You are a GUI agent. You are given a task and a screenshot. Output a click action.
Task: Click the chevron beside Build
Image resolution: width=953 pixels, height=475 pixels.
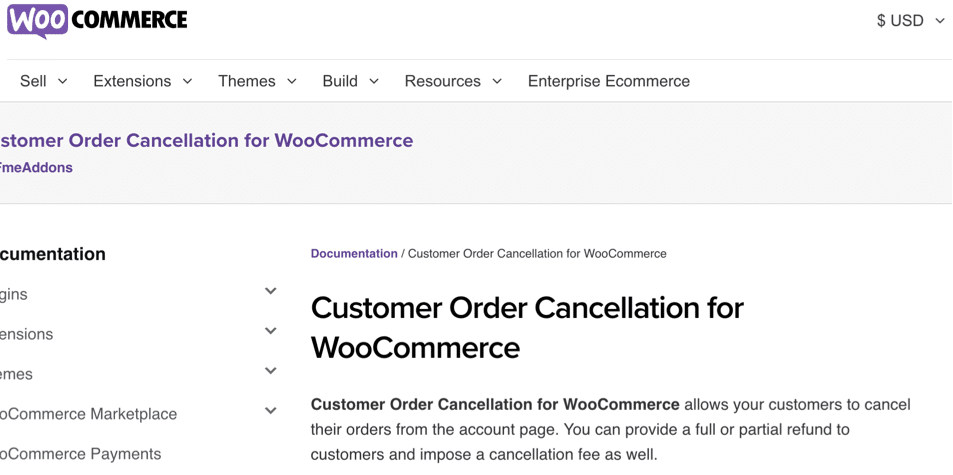pyautogui.click(x=374, y=81)
